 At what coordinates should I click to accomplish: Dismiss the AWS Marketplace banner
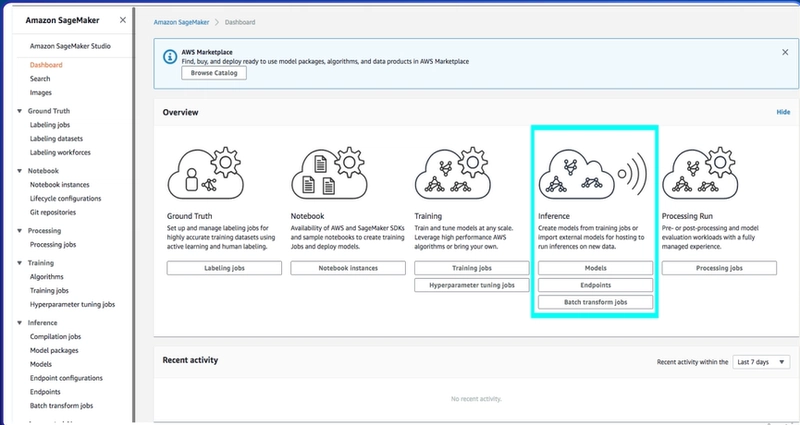785,52
